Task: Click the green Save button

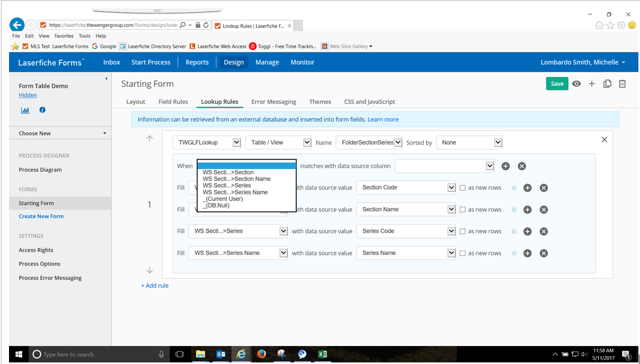Action: tap(557, 84)
